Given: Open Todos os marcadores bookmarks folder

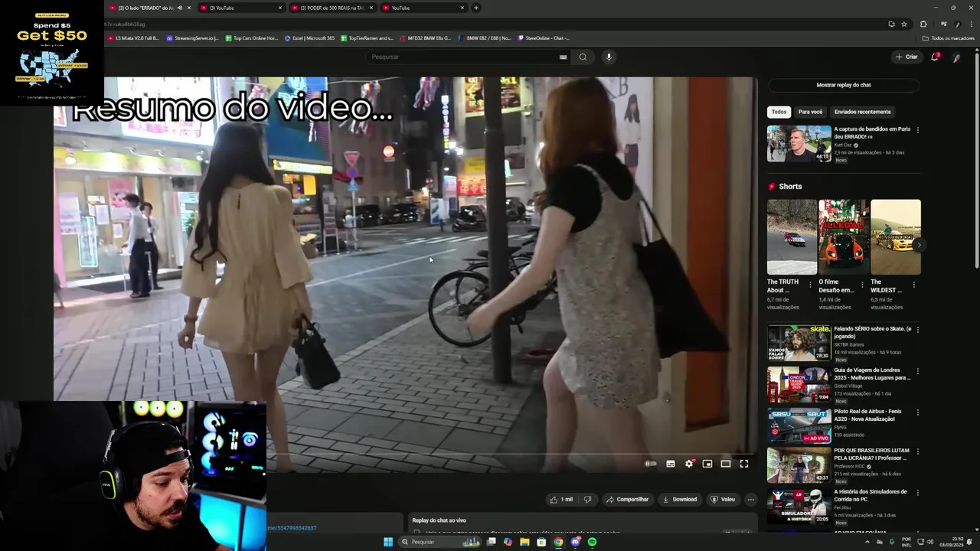Looking at the screenshot, I should click(948, 37).
